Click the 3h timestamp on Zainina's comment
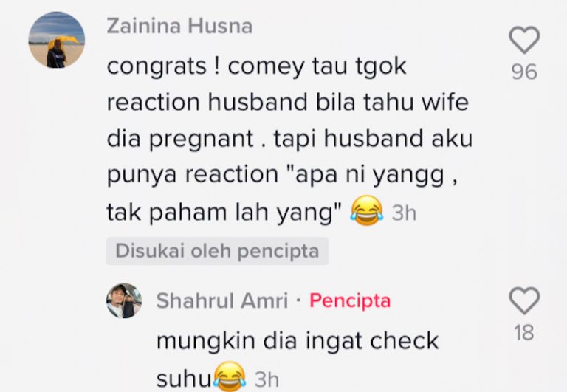Viewport: 567px width, 392px height. click(405, 213)
